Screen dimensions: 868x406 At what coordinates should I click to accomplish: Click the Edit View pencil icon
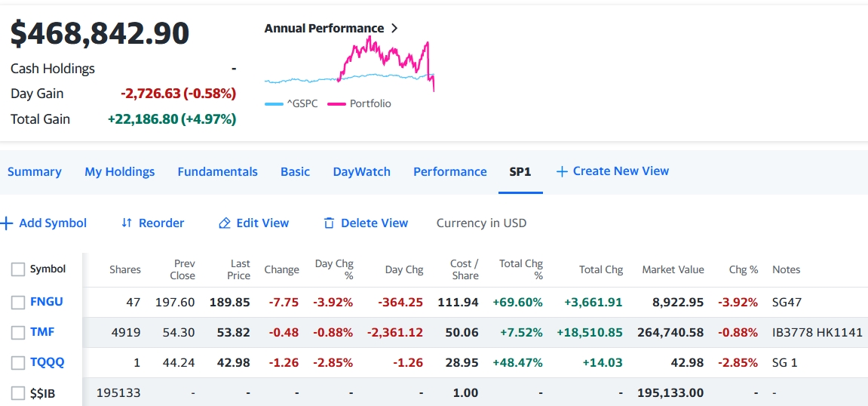pos(224,223)
